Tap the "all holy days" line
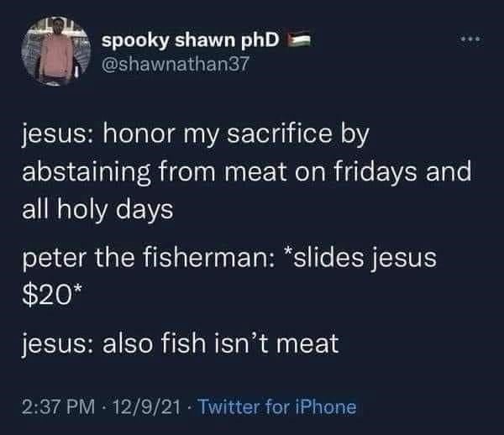 [x=97, y=211]
